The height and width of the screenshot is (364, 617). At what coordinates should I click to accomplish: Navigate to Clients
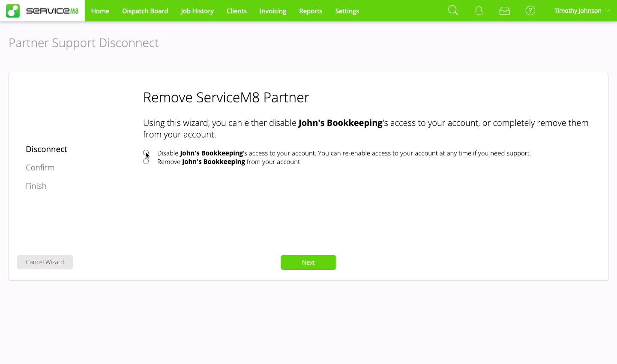[237, 11]
